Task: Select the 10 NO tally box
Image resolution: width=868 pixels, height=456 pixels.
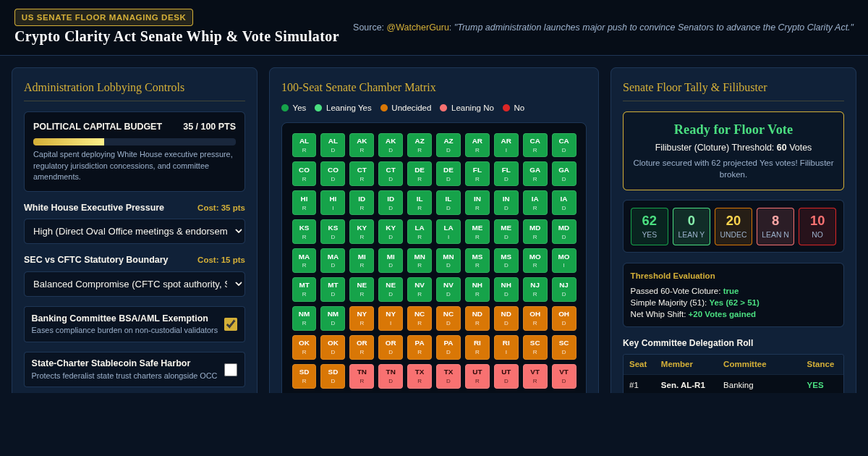Action: point(817,227)
